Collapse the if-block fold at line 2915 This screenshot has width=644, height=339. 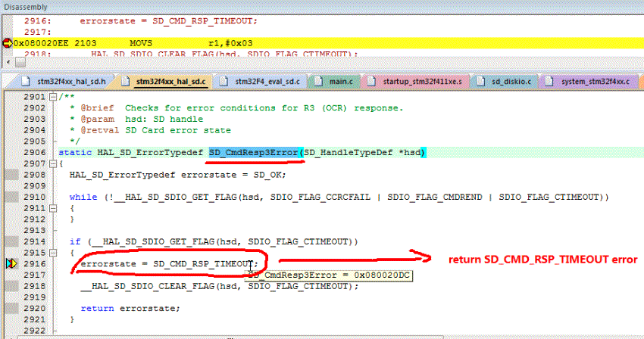click(53, 253)
